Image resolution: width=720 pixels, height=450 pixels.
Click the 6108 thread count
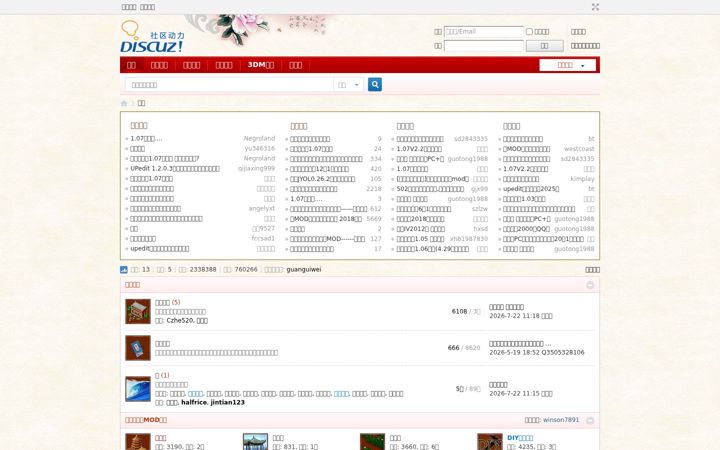459,311
